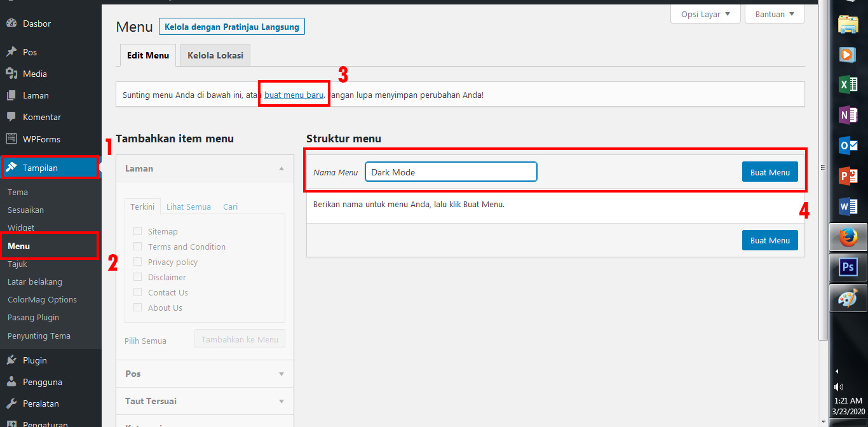Click the buat menu baru link
Viewport: 868px width, 427px height.
pos(294,95)
